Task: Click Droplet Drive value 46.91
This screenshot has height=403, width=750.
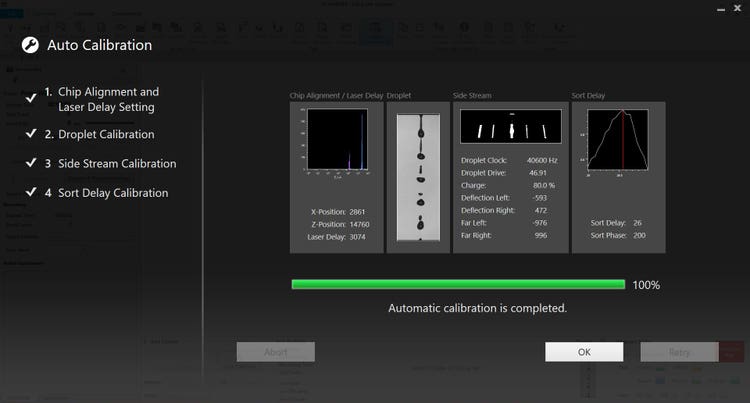Action: pos(538,173)
